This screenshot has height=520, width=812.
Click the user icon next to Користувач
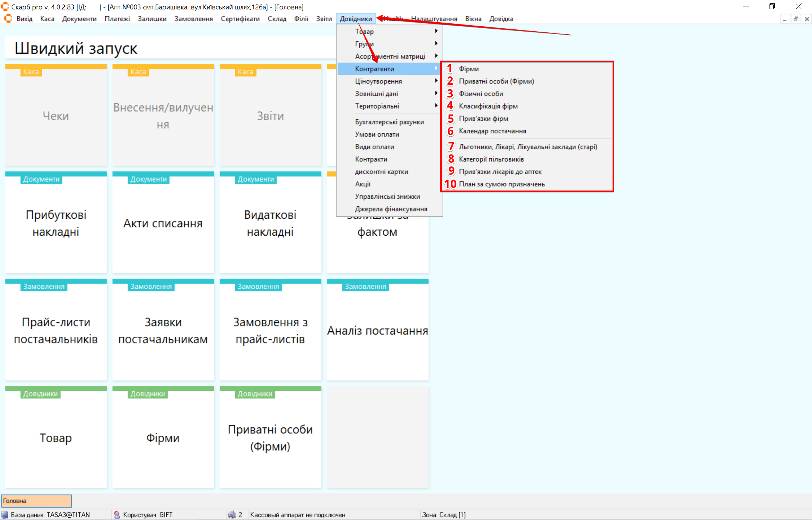(x=117, y=514)
